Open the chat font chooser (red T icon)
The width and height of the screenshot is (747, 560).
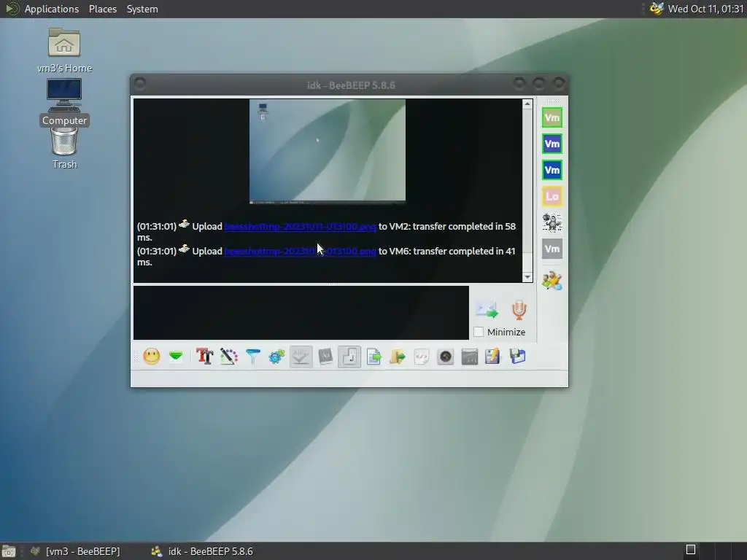[204, 356]
